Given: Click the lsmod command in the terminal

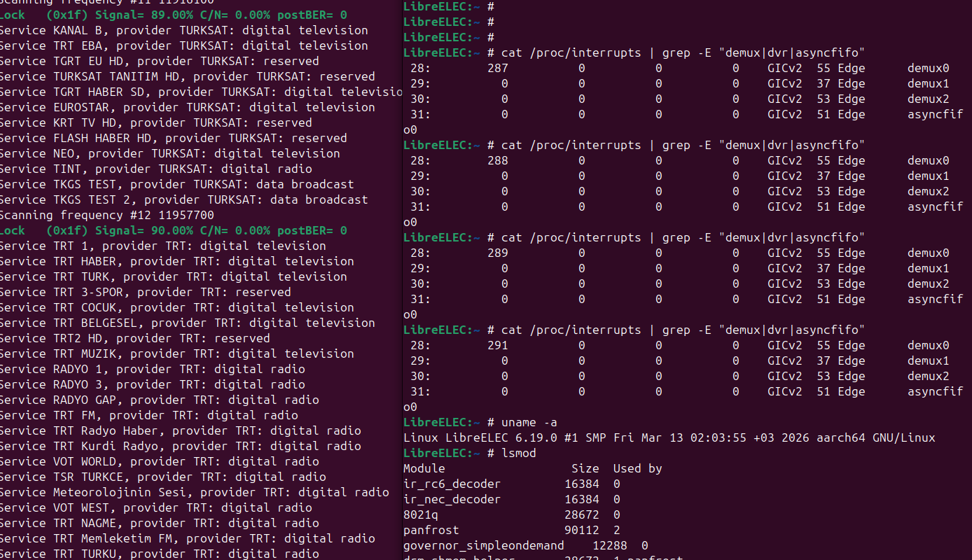Looking at the screenshot, I should tap(518, 453).
